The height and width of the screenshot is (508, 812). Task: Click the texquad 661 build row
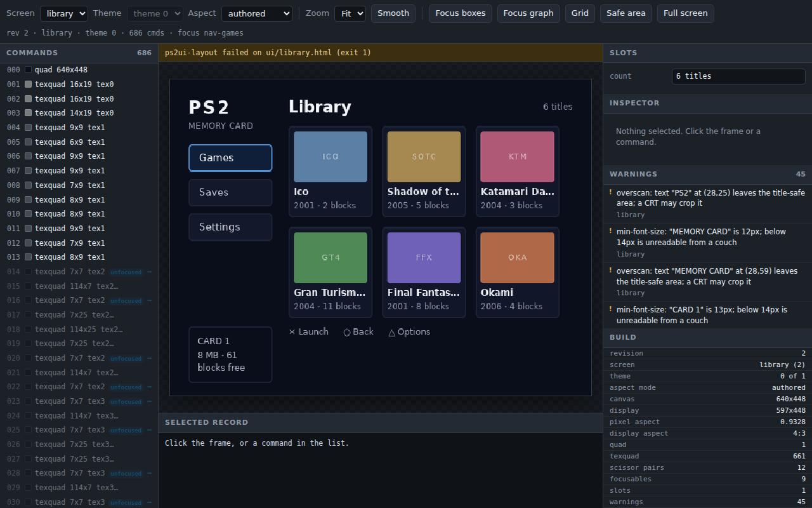707,457
